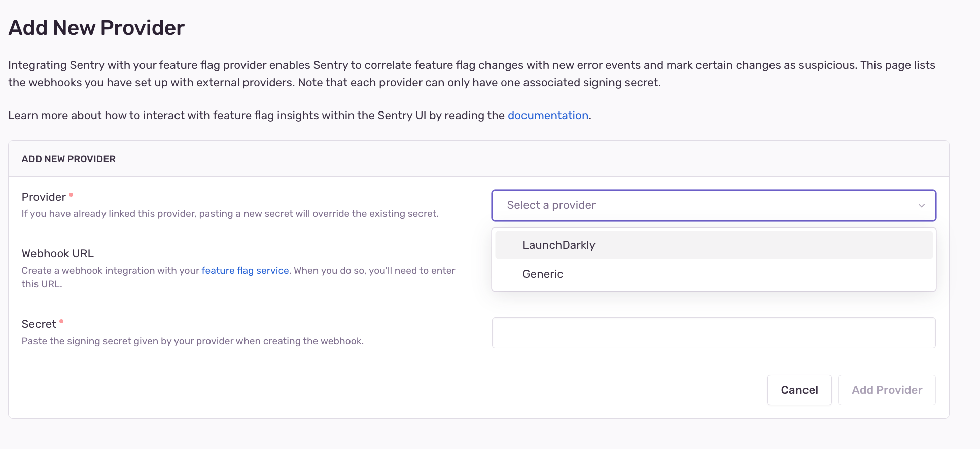980x449 pixels.
Task: Choose LaunchDarkly from the provider list
Action: pyautogui.click(x=714, y=245)
